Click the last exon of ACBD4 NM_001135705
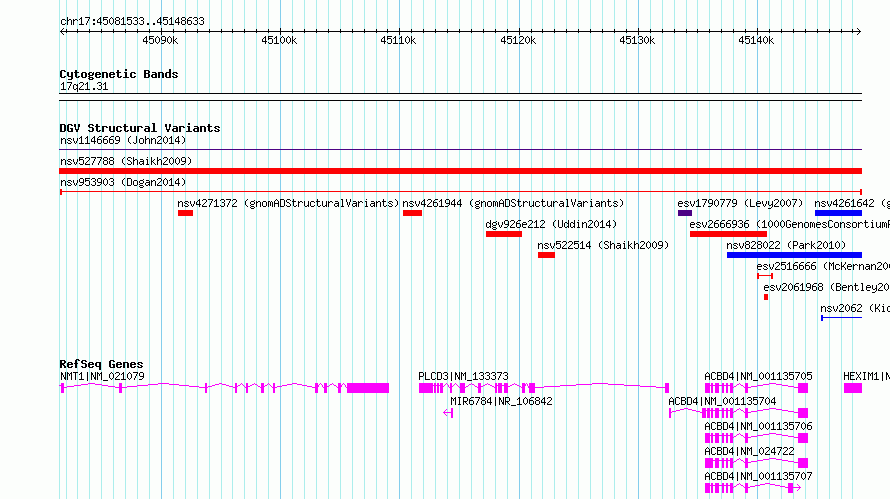The height and width of the screenshot is (499, 890). pyautogui.click(x=803, y=388)
